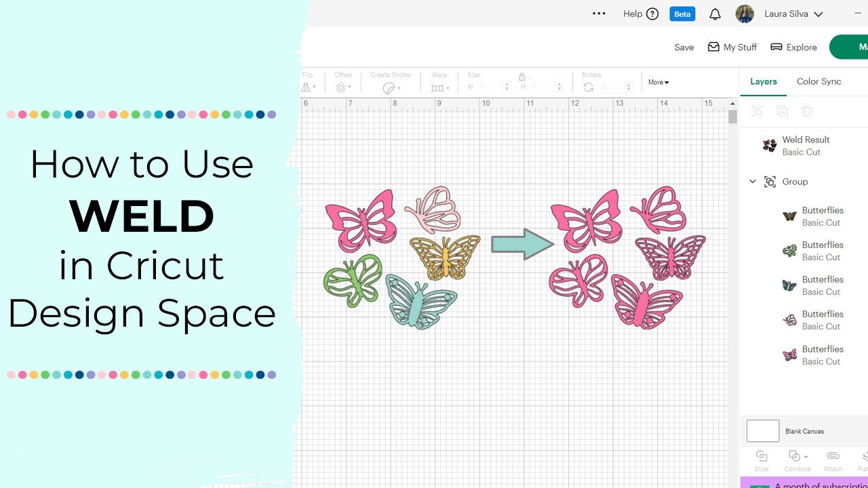Screen dimensions: 868x488
Task: Collapse the Group layer chevron
Action: [752, 182]
